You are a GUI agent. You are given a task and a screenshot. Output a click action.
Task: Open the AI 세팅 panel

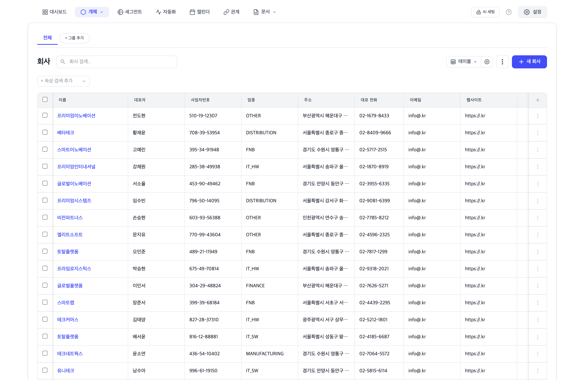pyautogui.click(x=485, y=12)
